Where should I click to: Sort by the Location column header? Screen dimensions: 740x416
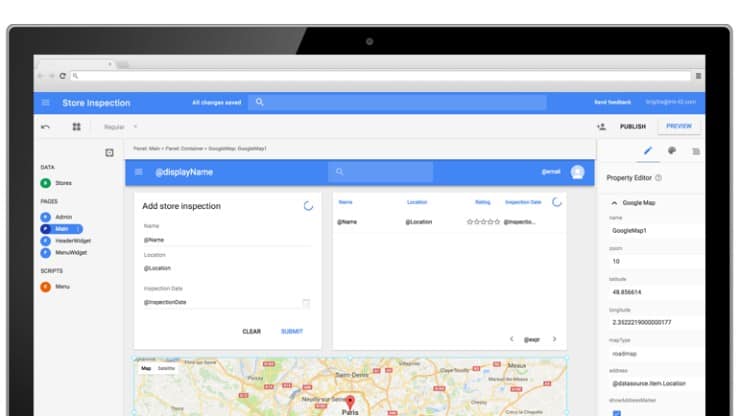pos(417,202)
